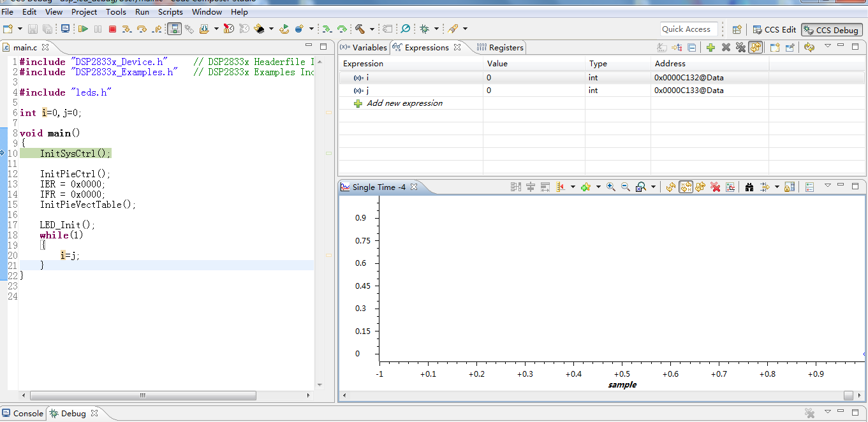
Task: Click the Save icon in main toolbar
Action: pos(33,29)
